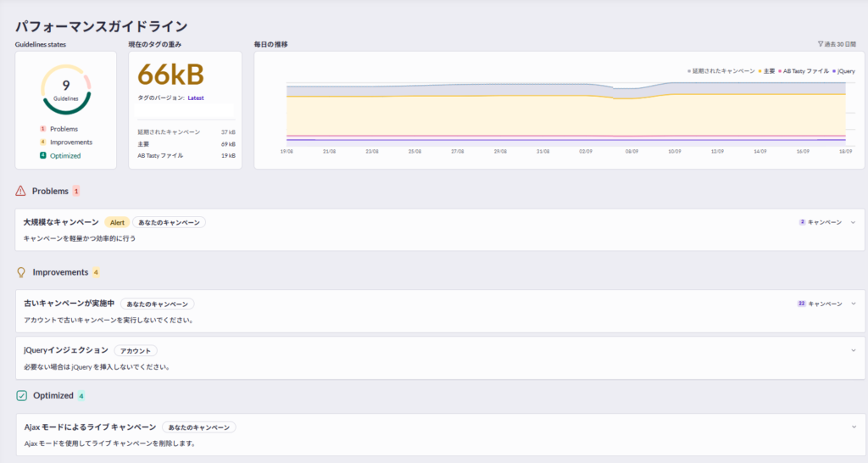Expand the jQueryインジェクション guideline chevron
Screen dimensions: 868x463
(853, 350)
